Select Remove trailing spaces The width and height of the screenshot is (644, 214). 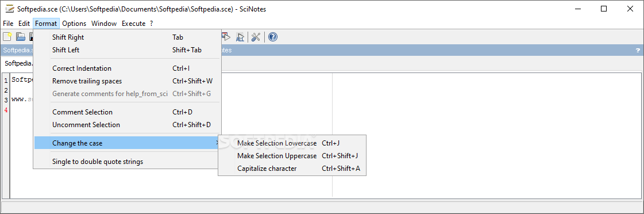tap(127, 81)
